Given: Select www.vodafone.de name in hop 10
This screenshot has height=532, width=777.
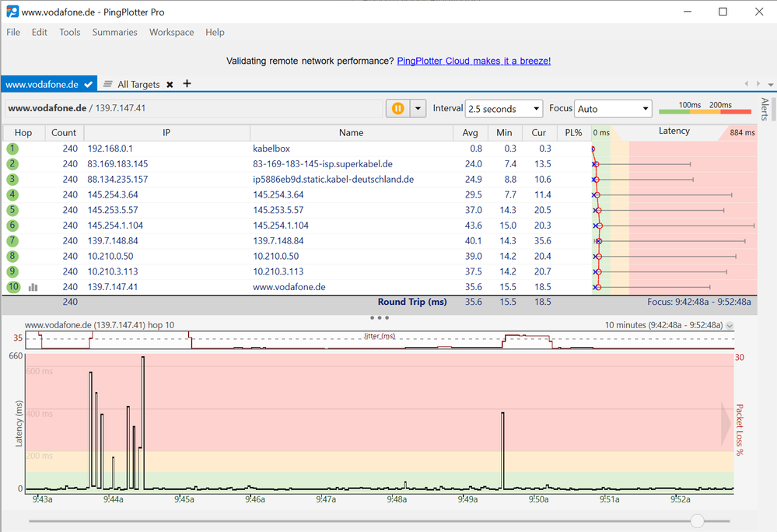Looking at the screenshot, I should coord(289,287).
